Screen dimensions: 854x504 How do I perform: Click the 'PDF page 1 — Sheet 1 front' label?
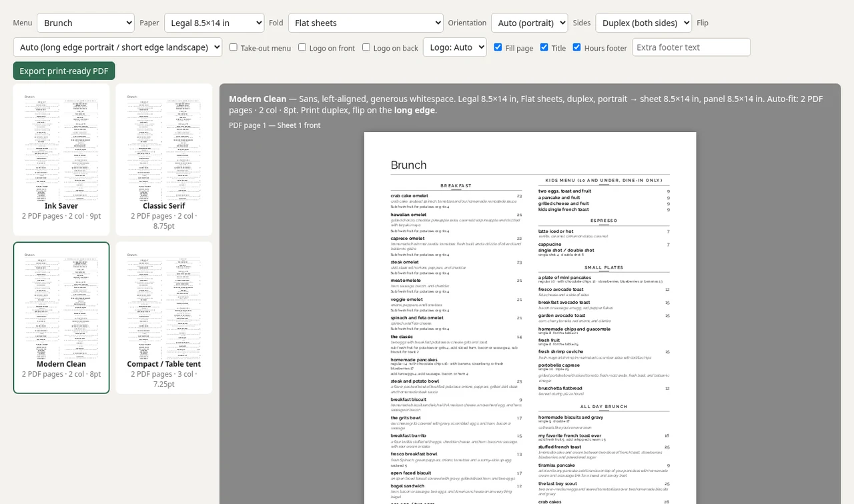click(x=274, y=125)
